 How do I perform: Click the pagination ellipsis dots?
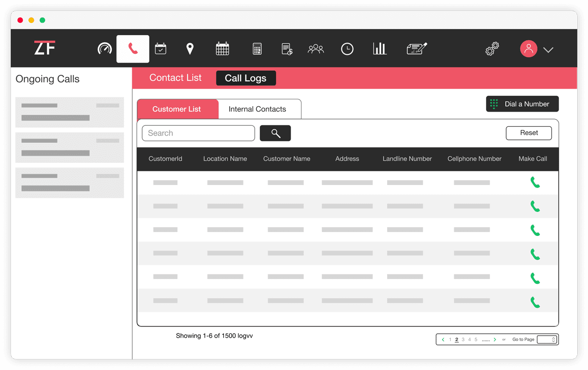486,340
